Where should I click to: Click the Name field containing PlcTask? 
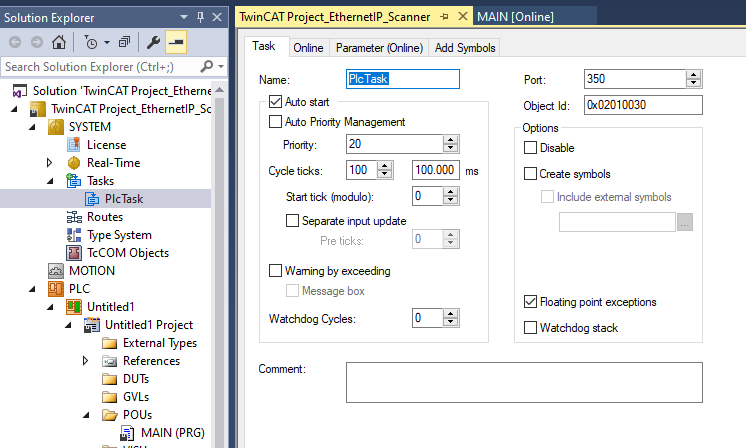click(402, 79)
